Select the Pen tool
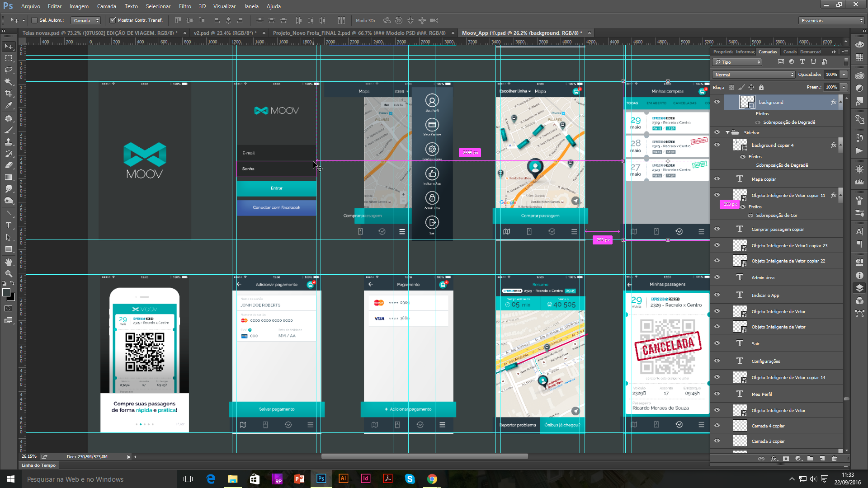The width and height of the screenshot is (868, 488). (9, 214)
